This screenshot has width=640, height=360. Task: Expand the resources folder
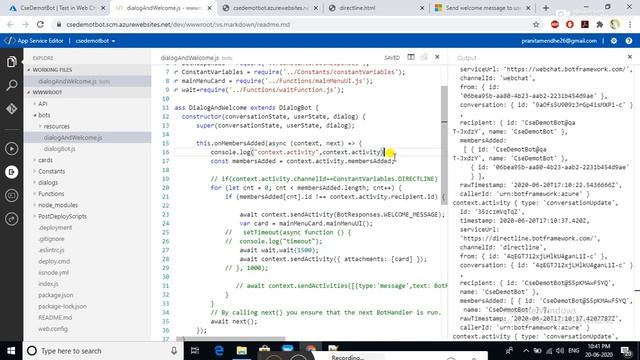pos(56,127)
